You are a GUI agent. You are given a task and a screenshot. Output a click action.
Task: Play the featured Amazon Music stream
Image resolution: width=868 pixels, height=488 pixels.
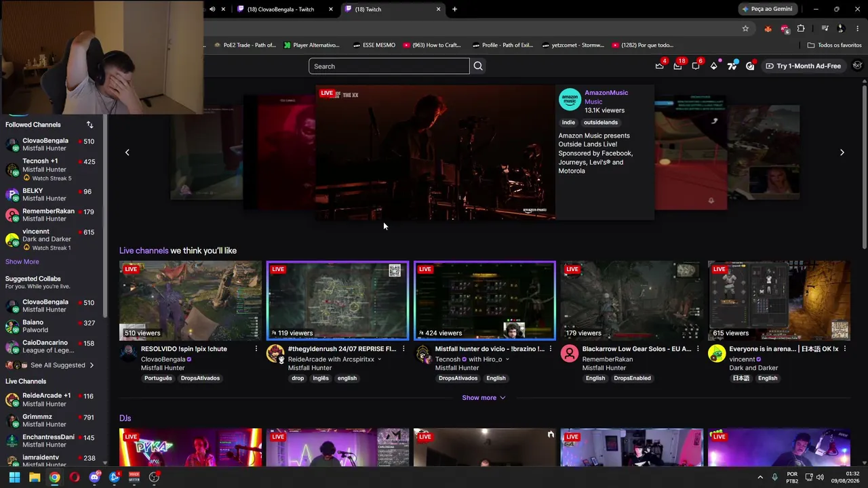[x=435, y=152]
